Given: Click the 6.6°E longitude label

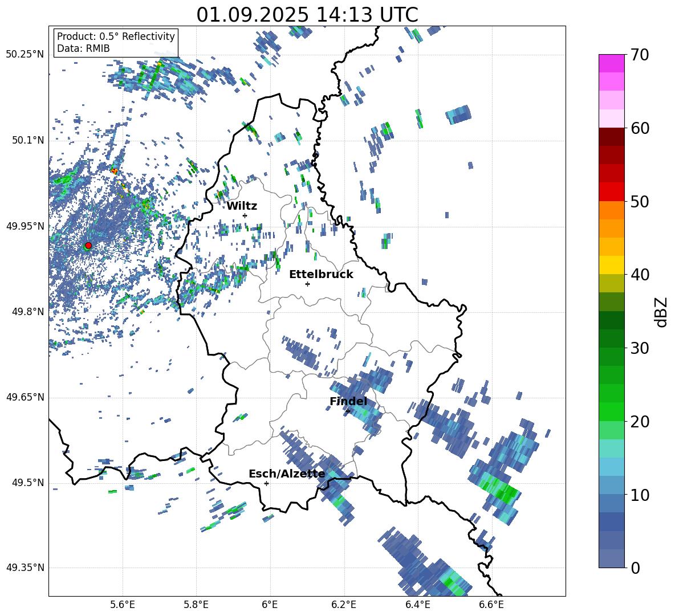Looking at the screenshot, I should (x=491, y=605).
